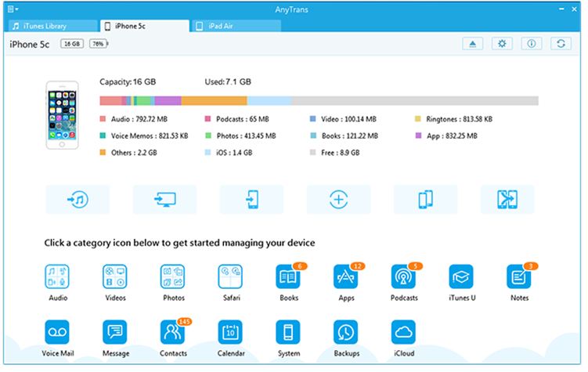Image resolution: width=588 pixels, height=372 pixels.
Task: Open the Podcasts category
Action: 403,276
